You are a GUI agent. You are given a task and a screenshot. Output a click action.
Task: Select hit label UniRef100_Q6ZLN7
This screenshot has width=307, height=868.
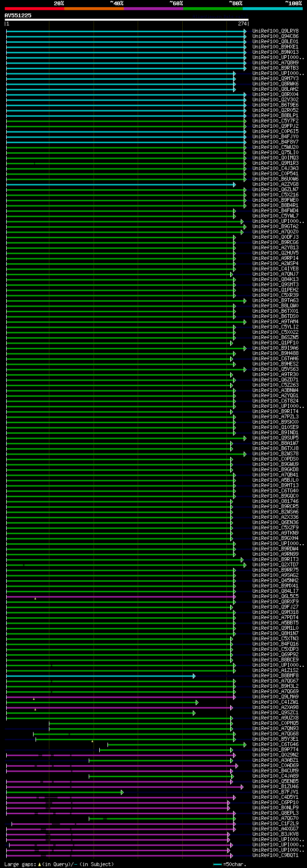[275, 189]
